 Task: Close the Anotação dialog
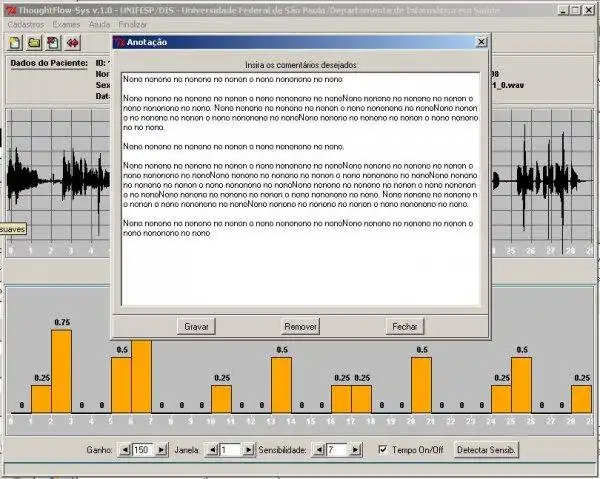tap(481, 42)
